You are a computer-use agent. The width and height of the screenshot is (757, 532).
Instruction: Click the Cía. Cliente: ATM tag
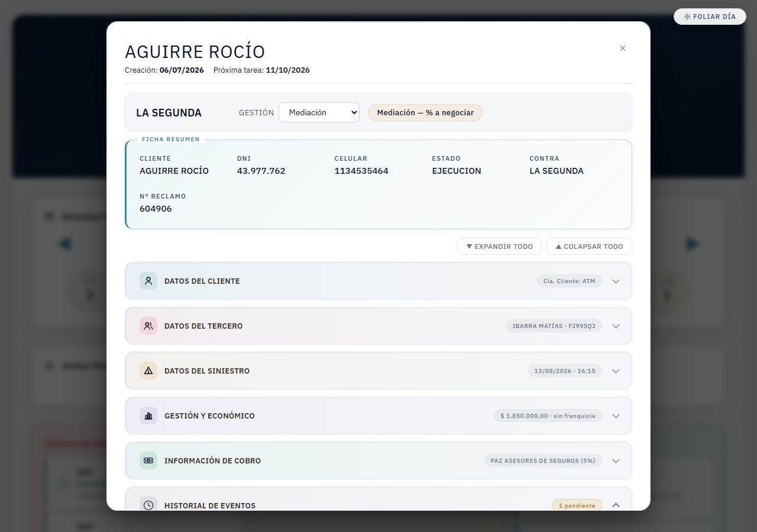coord(570,281)
